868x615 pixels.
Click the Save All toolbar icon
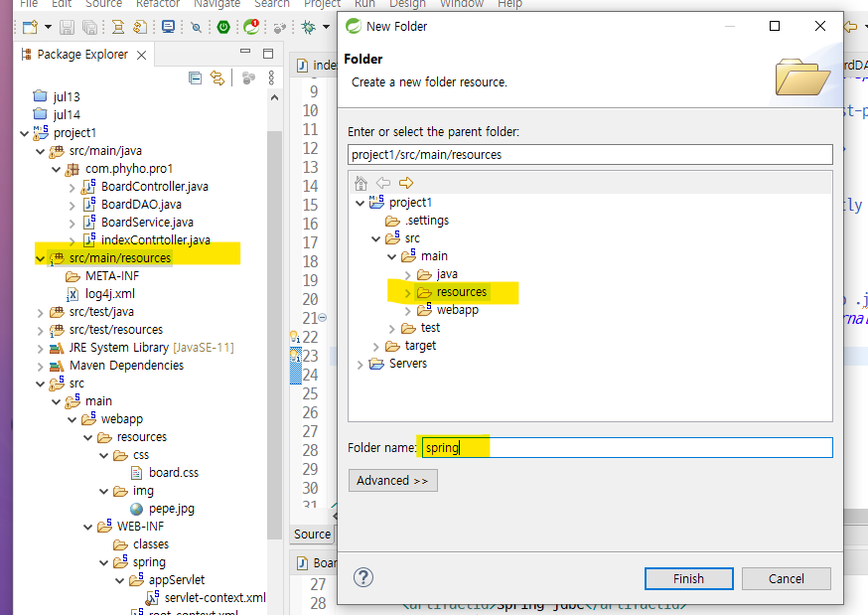[x=89, y=27]
